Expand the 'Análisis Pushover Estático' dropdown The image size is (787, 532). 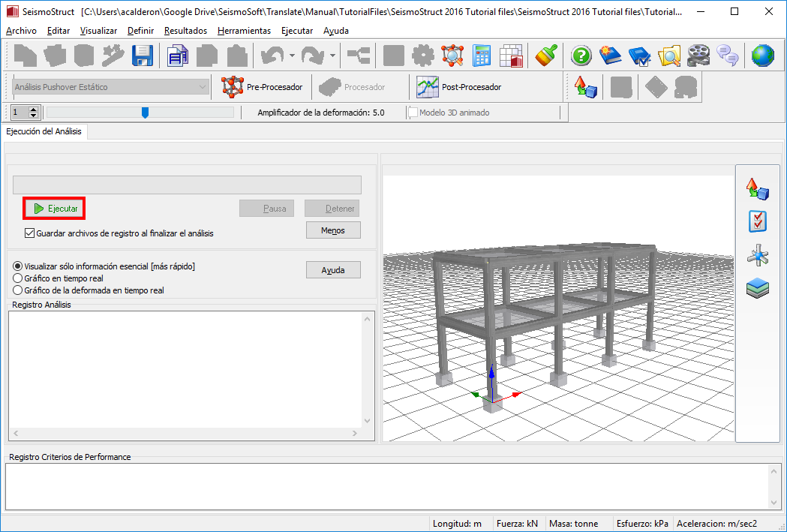pos(203,87)
